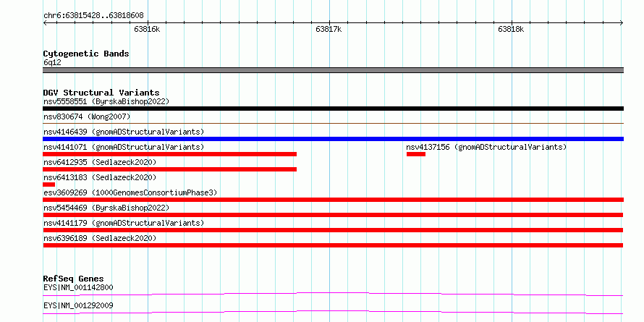Select the red nsv6412935 variant bar
The image size is (644, 322).
pyautogui.click(x=169, y=169)
